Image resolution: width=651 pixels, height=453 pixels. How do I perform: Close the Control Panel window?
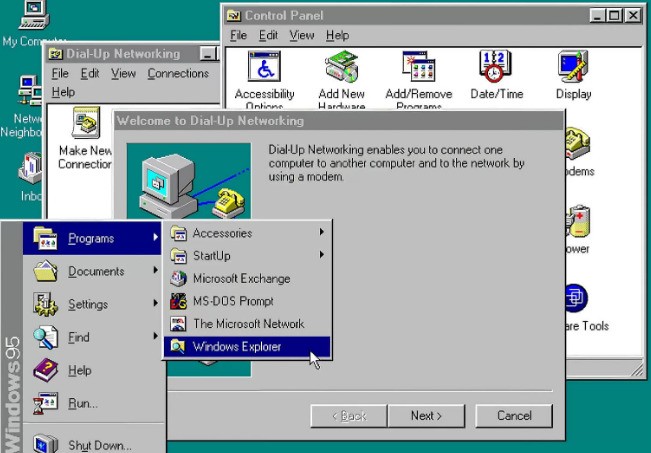coord(633,16)
